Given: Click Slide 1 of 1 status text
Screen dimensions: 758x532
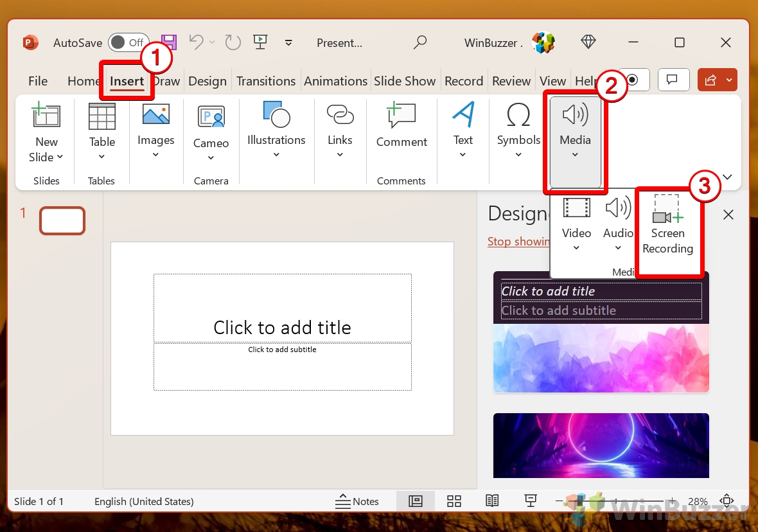Looking at the screenshot, I should click(x=39, y=502).
